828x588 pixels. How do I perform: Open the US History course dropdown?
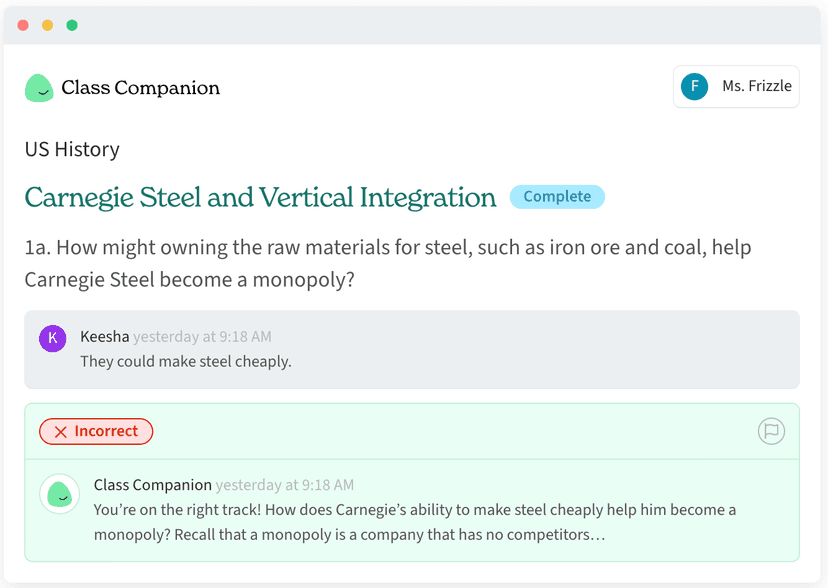(x=71, y=149)
